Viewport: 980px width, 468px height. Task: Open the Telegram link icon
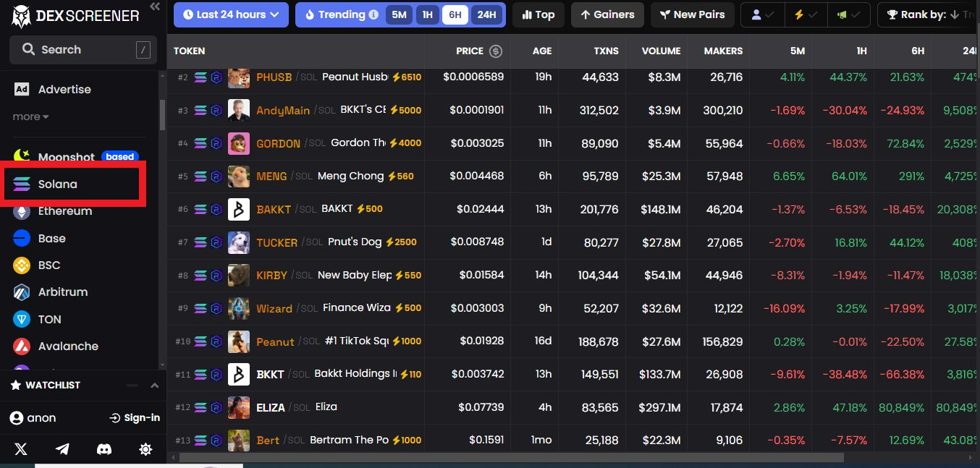tap(62, 449)
